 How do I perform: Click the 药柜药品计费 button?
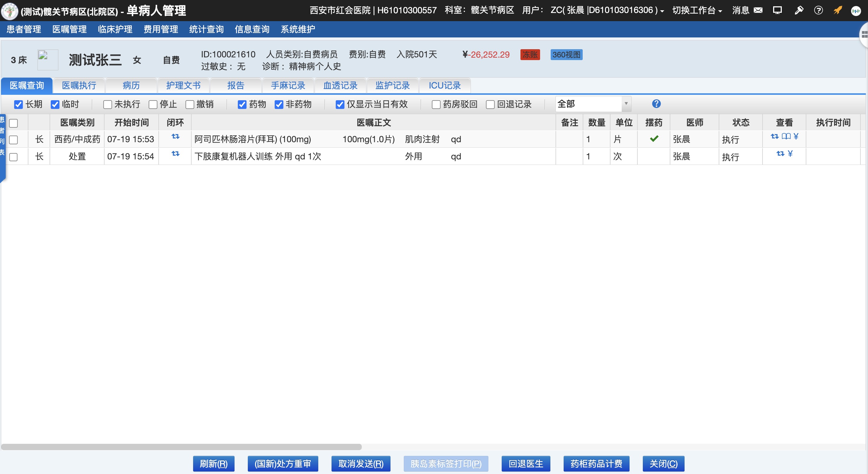click(596, 464)
